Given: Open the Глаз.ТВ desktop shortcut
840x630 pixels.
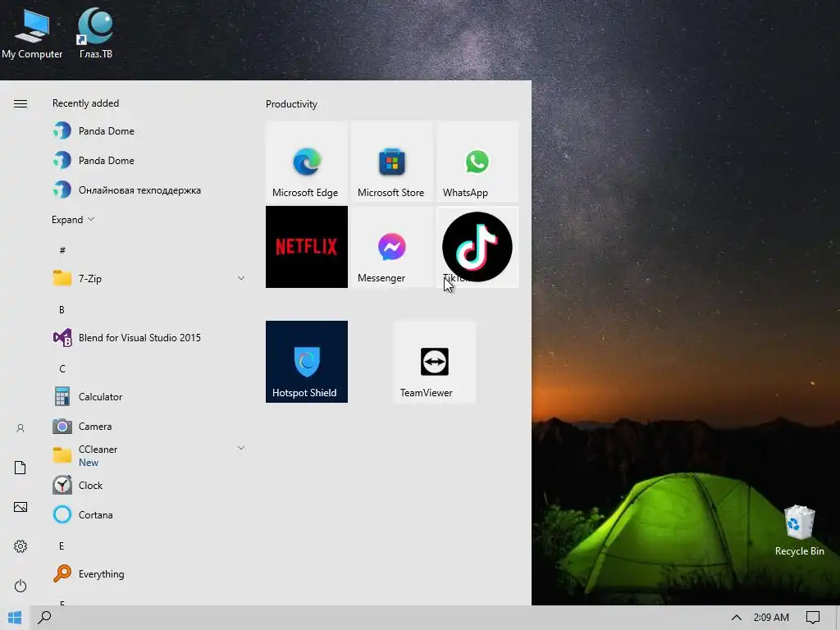Looking at the screenshot, I should pyautogui.click(x=95, y=33).
